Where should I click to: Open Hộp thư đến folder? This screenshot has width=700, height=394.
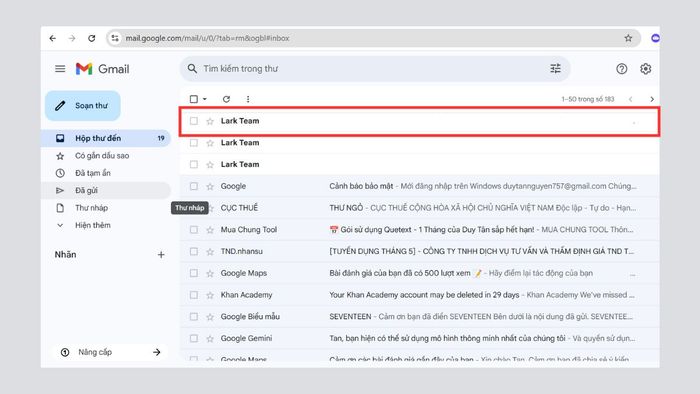pos(106,138)
